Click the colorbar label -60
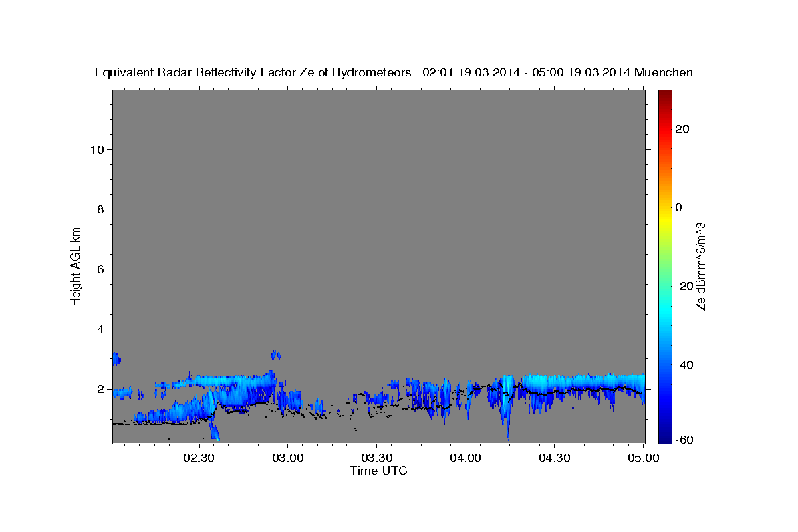This screenshot has width=798, height=532. (x=685, y=440)
